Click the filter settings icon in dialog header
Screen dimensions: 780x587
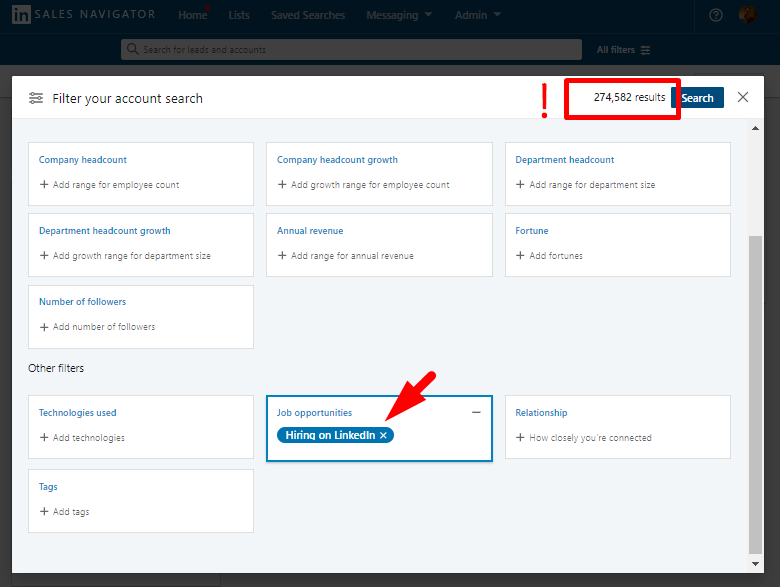(36, 98)
